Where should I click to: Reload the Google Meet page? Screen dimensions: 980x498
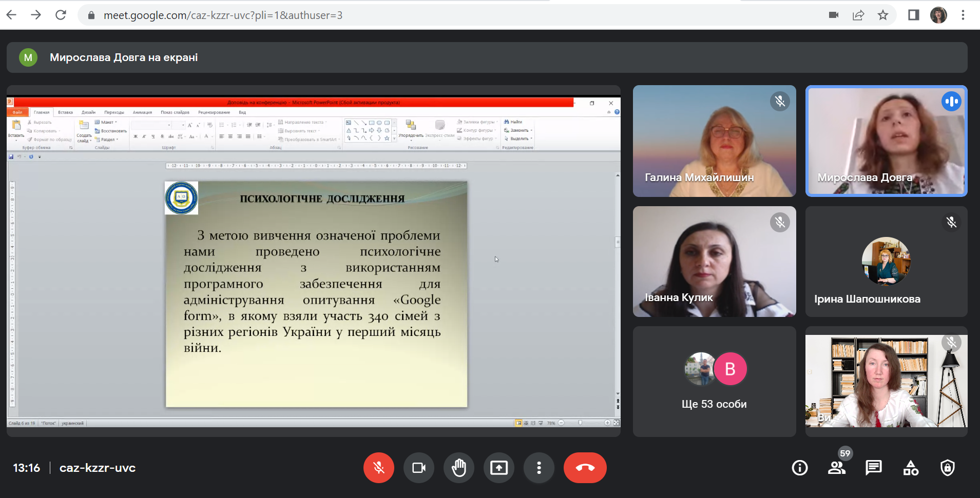(61, 15)
